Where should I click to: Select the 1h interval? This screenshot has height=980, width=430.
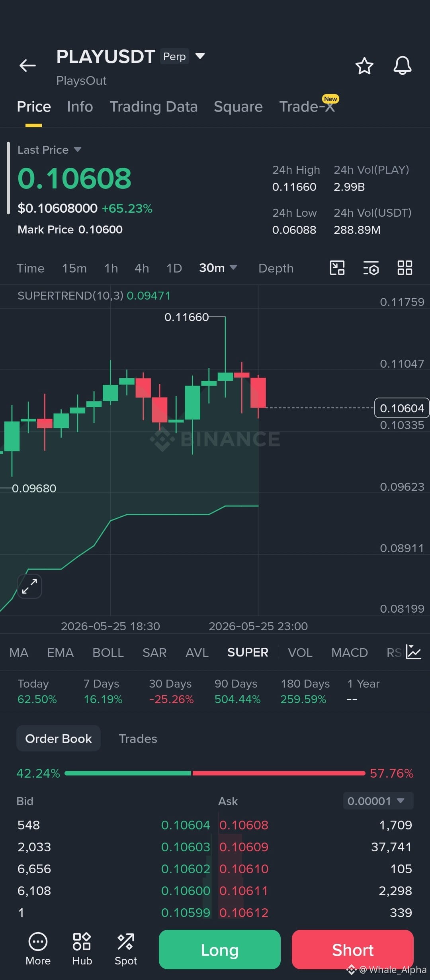click(111, 268)
